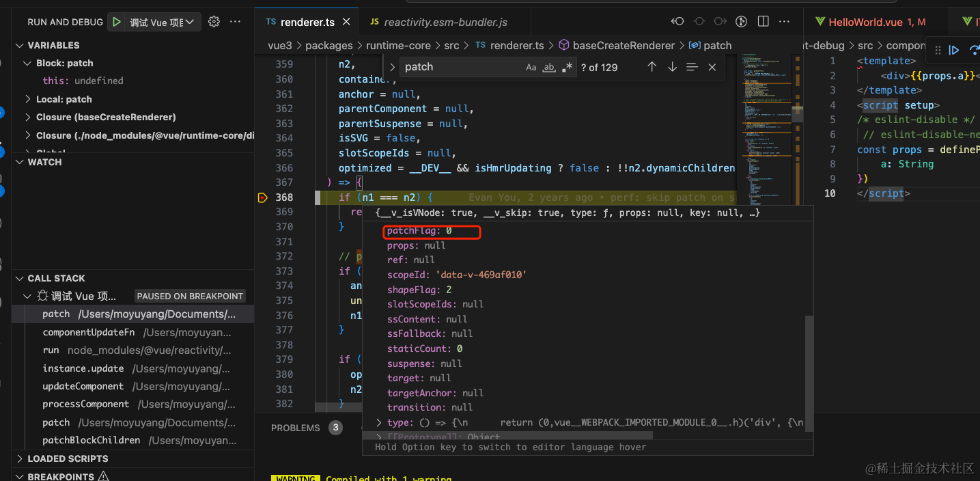Viewport: 980px width, 481px height.
Task: Go to next change icon
Action: [720, 22]
